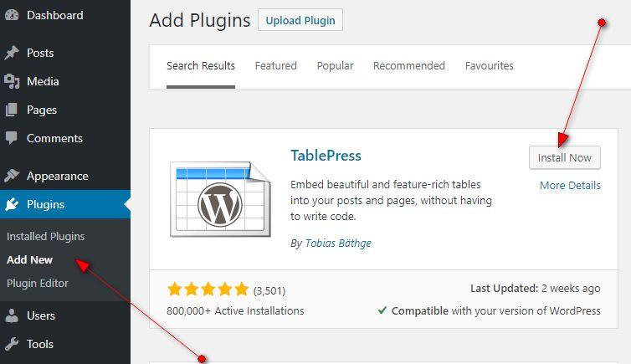Switch to the Featured tab
Screen dimensions: 631x364
[x=275, y=65]
